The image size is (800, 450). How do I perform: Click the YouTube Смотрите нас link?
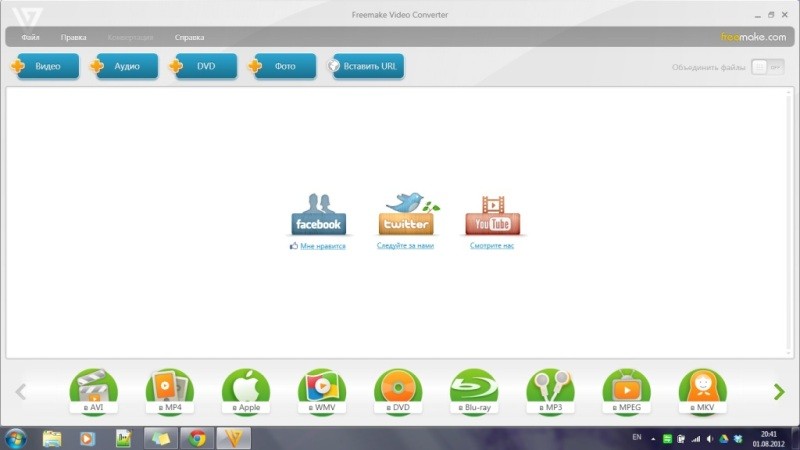[x=492, y=245]
